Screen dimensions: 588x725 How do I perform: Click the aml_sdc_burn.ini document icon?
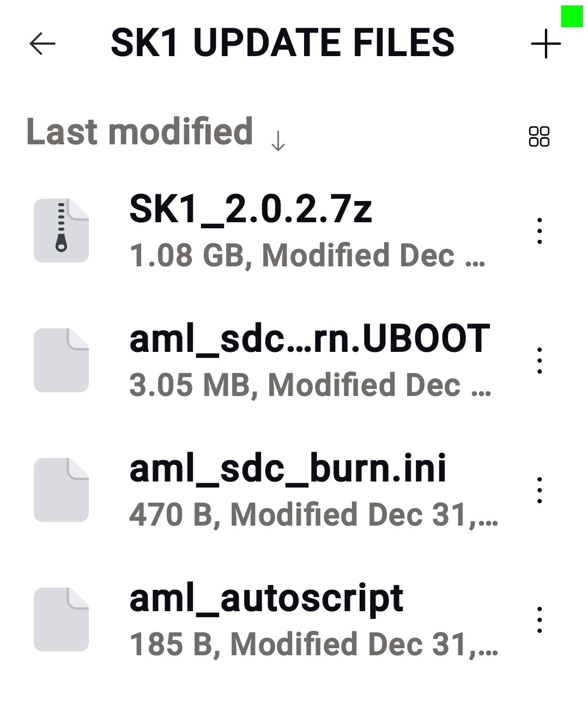pyautogui.click(x=61, y=490)
